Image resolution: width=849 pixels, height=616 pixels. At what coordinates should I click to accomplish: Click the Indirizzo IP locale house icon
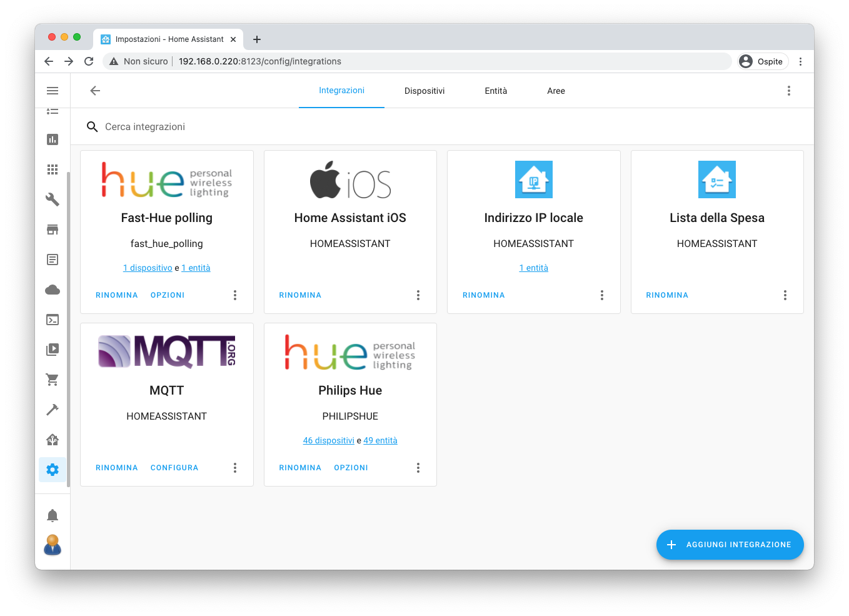tap(534, 179)
